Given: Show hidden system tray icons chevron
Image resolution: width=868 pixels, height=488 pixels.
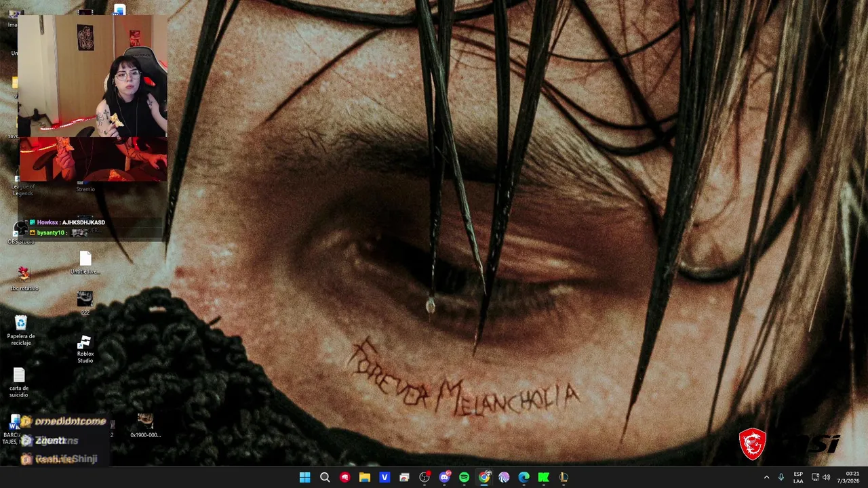Looking at the screenshot, I should click(766, 477).
